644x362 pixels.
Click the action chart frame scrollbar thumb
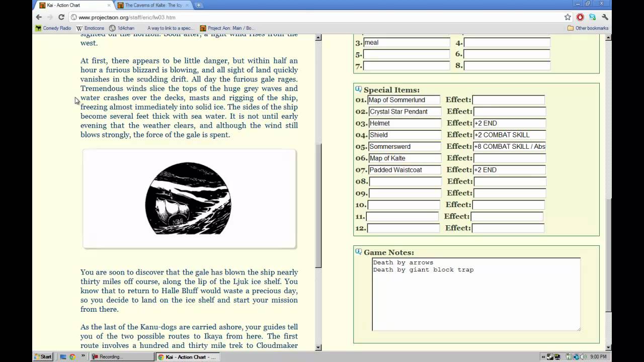608,255
